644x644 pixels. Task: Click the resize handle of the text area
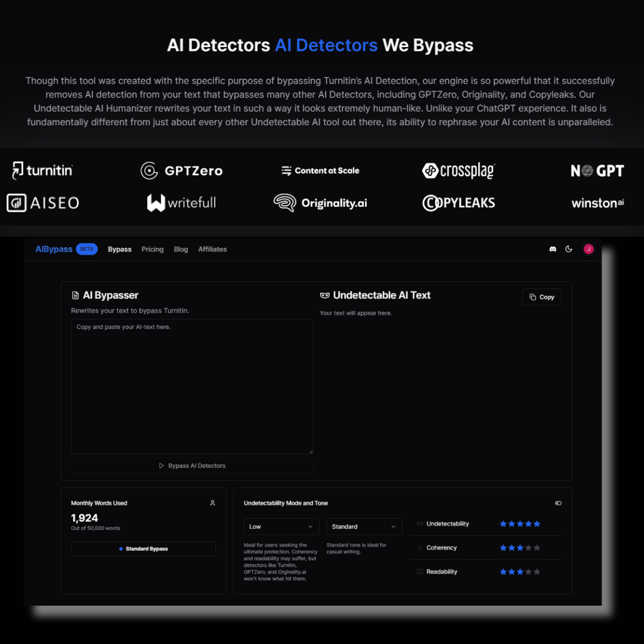coord(311,451)
